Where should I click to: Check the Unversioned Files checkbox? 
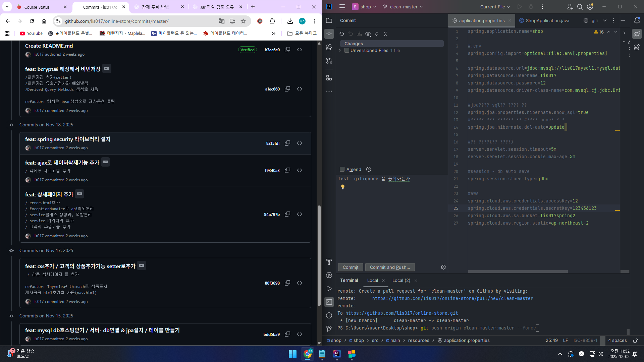347,50
